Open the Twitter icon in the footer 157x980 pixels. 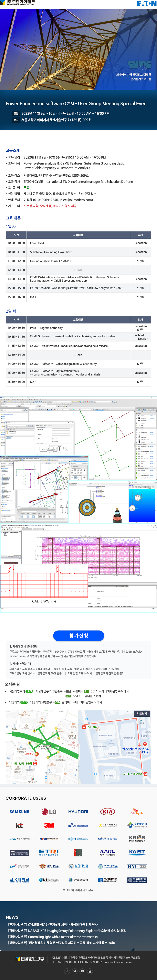75,971
